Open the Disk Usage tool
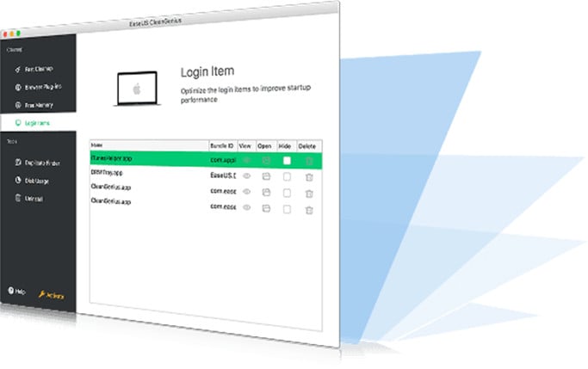This screenshot has height=369, width=588. click(32, 181)
